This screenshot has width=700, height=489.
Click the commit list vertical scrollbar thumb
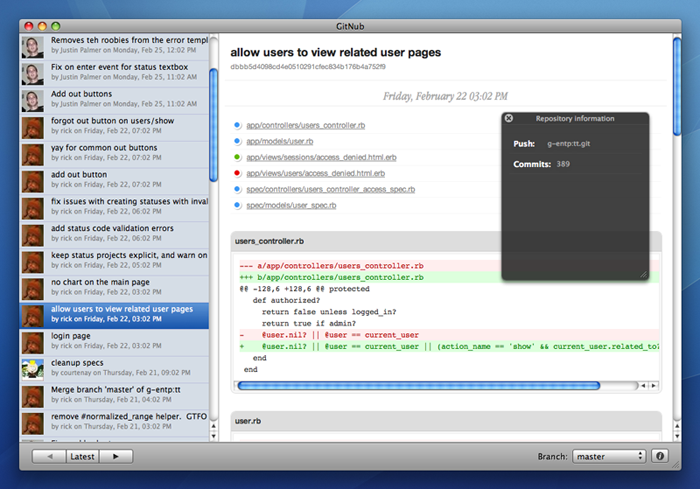(213, 125)
